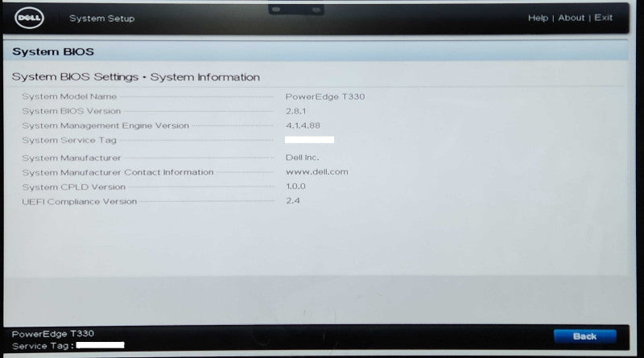Open the About link
This screenshot has width=644, height=358.
pyautogui.click(x=571, y=18)
